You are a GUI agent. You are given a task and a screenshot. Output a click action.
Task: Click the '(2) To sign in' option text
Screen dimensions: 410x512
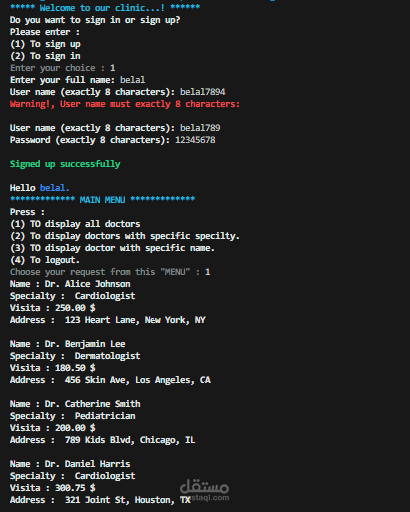pyautogui.click(x=45, y=56)
